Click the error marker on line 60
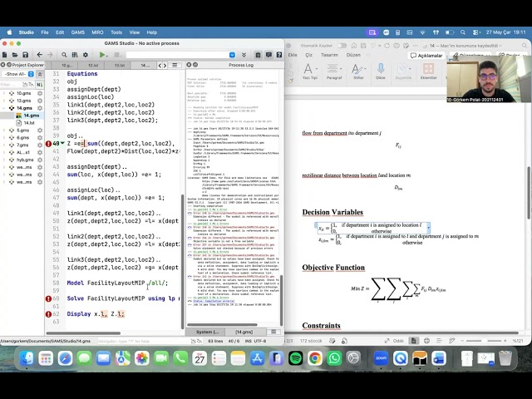This screenshot has height=399, width=532. pos(48,298)
